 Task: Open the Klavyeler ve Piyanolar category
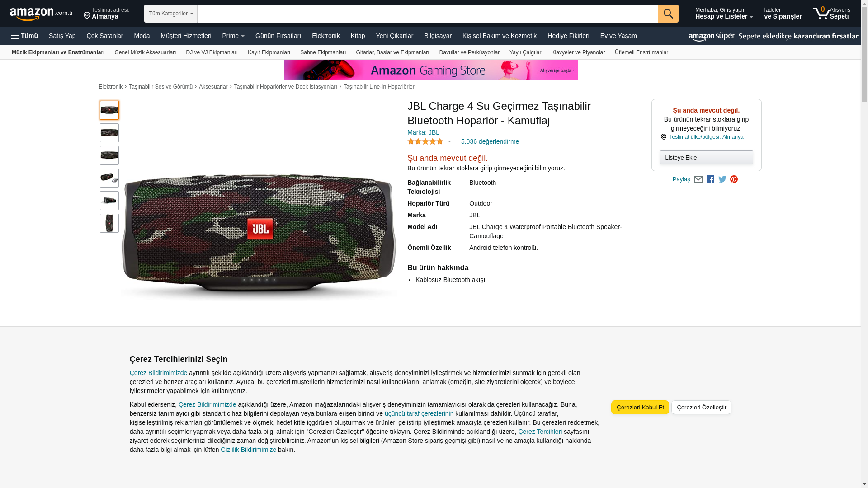578,52
